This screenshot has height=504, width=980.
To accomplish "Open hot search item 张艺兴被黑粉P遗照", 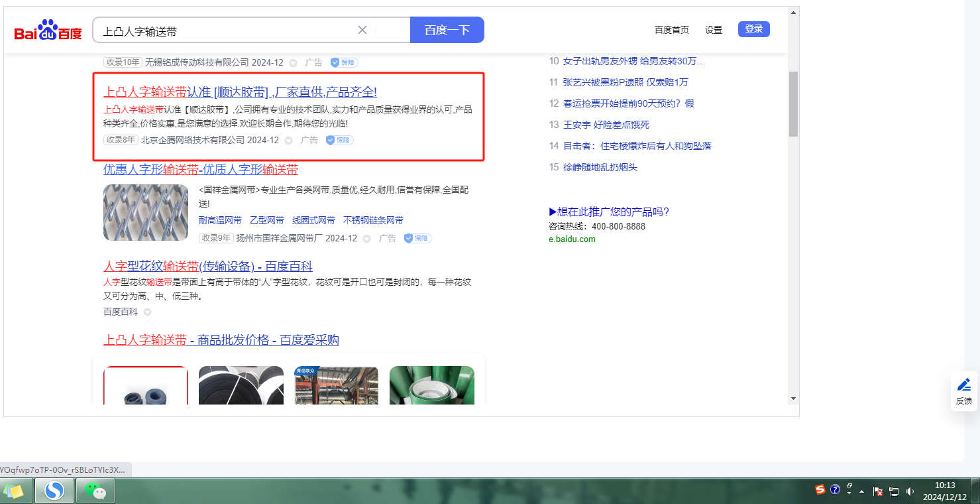I will point(626,82).
